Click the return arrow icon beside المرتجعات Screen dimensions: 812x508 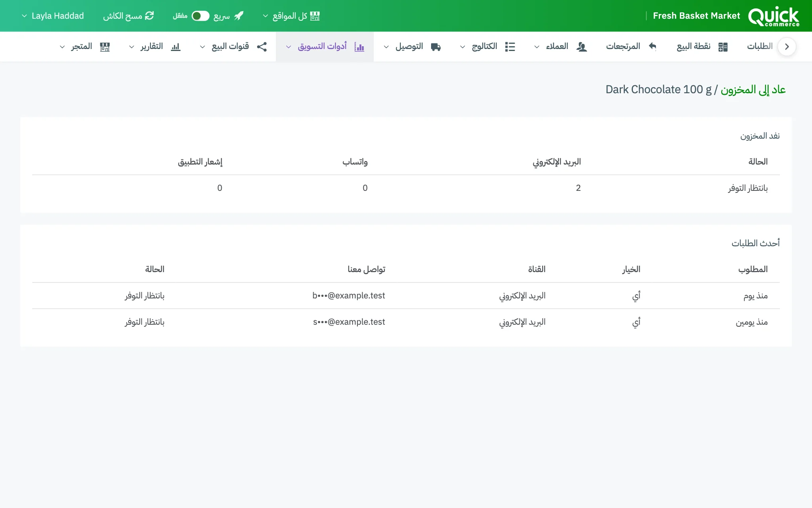652,47
